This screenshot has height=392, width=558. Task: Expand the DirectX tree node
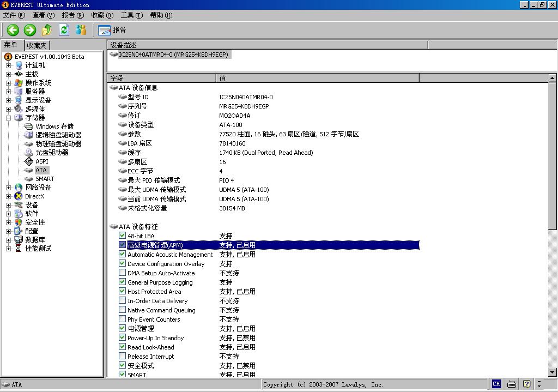click(x=9, y=196)
